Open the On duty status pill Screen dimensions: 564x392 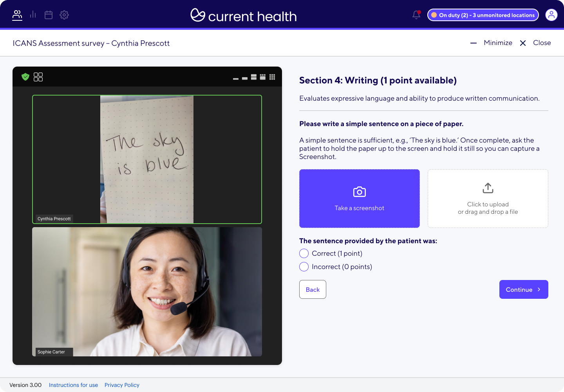(x=483, y=15)
